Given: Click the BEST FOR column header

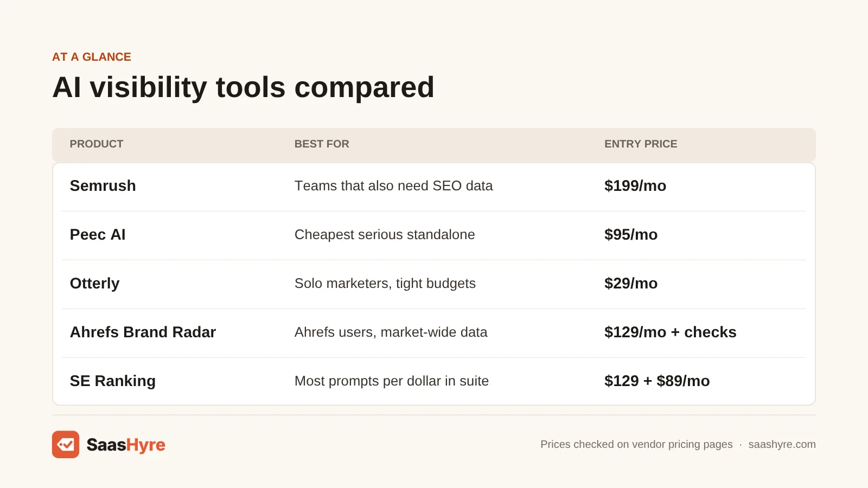Looking at the screenshot, I should (322, 144).
